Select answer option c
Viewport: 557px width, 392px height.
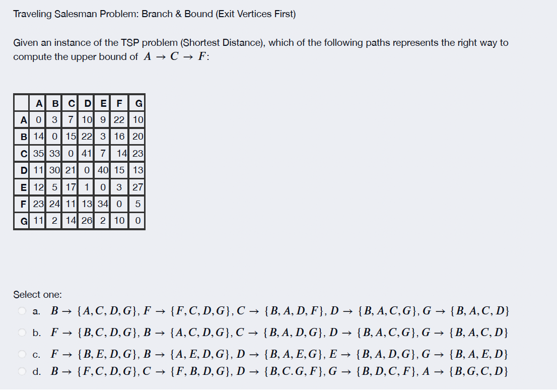pos(22,353)
